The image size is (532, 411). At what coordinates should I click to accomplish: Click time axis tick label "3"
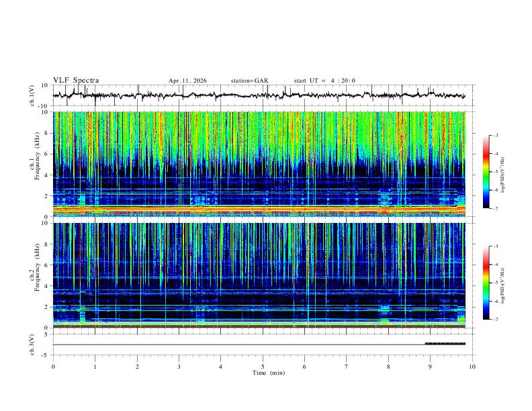(179, 367)
